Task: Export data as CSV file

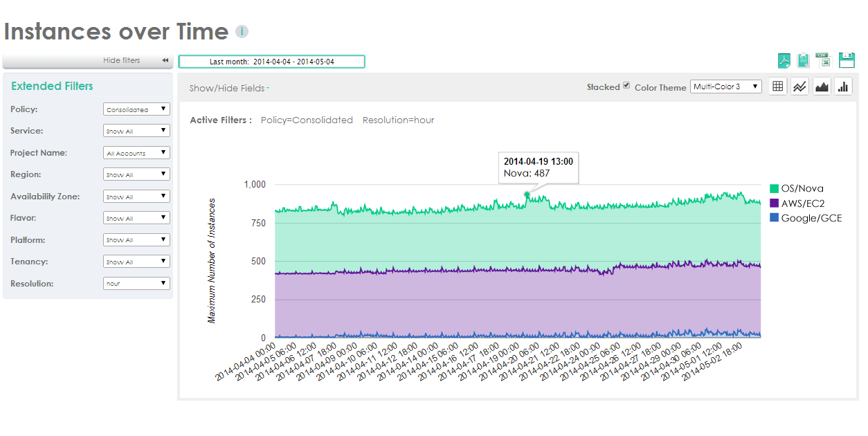Action: coord(823,60)
